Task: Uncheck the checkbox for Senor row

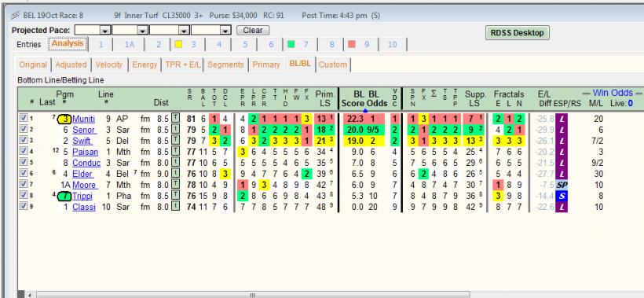Action: pyautogui.click(x=24, y=129)
